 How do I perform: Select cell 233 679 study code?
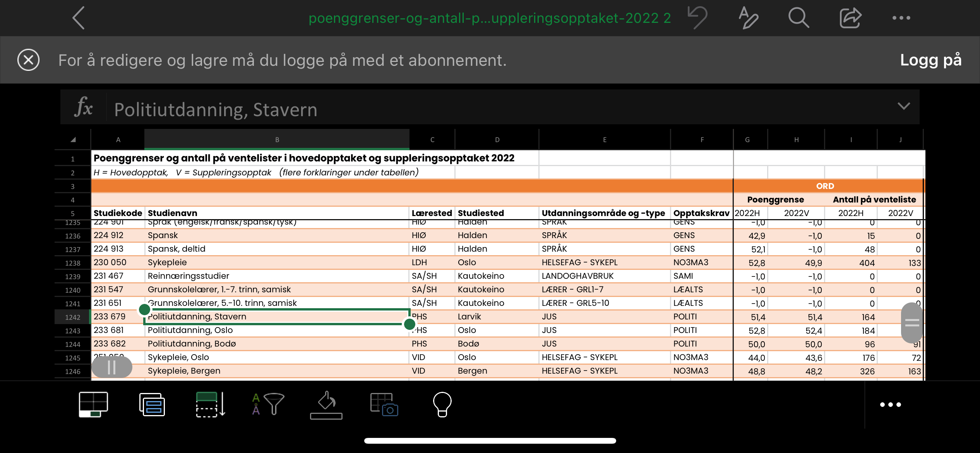click(x=118, y=317)
